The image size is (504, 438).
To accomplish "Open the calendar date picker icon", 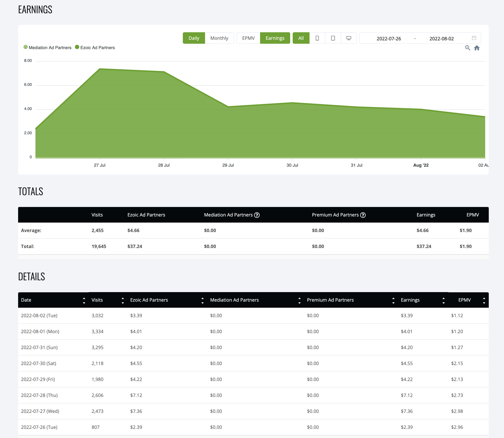I will click(474, 38).
